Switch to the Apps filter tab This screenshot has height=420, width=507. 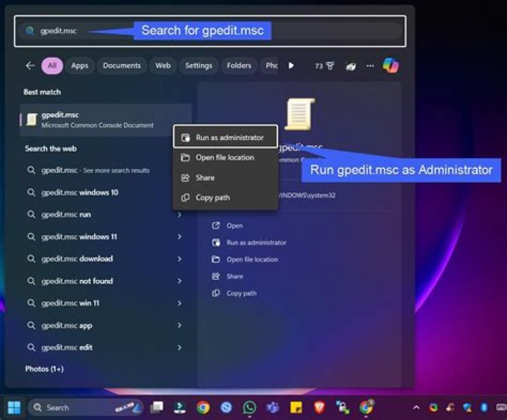point(80,65)
